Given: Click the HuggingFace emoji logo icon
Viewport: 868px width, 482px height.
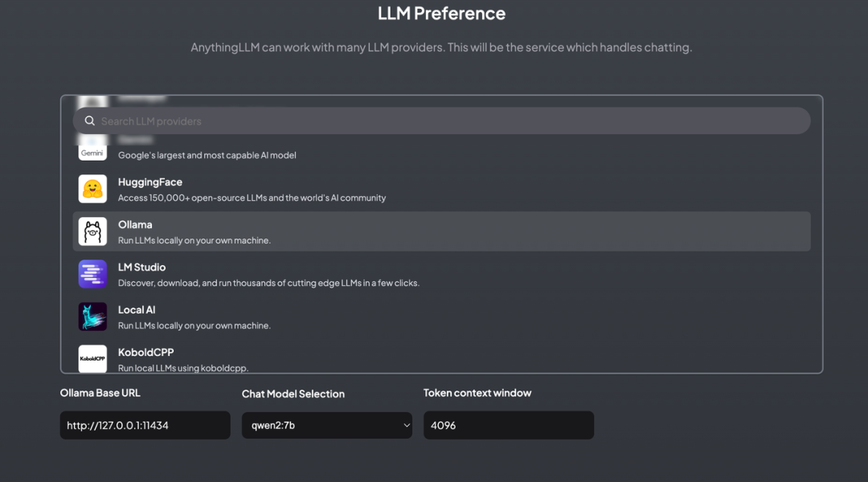Looking at the screenshot, I should point(92,189).
